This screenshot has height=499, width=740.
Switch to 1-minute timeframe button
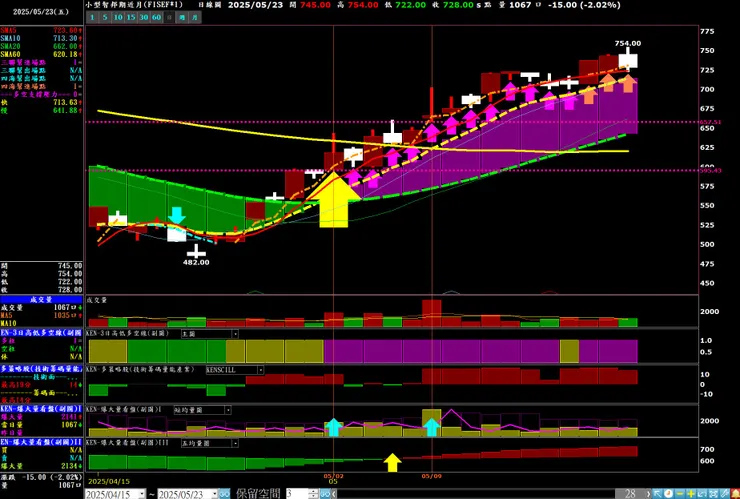click(92, 17)
